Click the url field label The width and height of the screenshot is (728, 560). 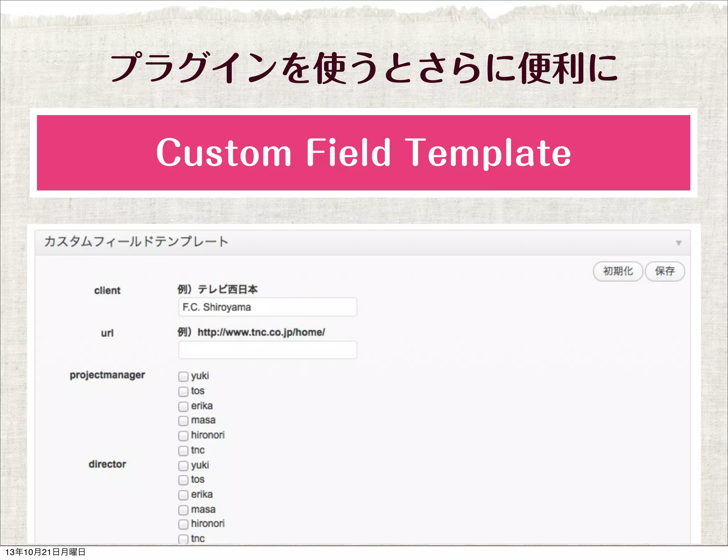pos(107,333)
